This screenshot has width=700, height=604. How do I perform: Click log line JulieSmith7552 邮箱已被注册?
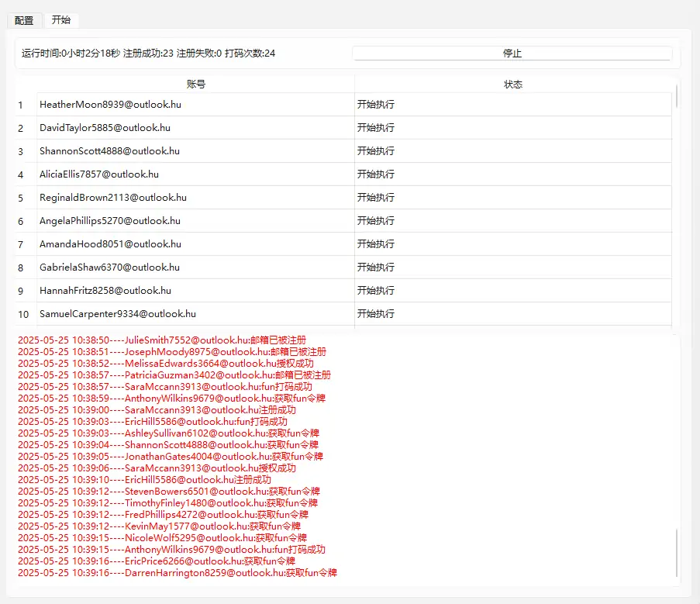(162, 340)
